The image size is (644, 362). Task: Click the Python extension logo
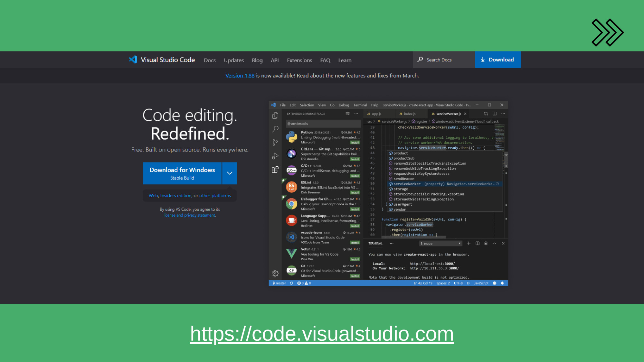[291, 137]
